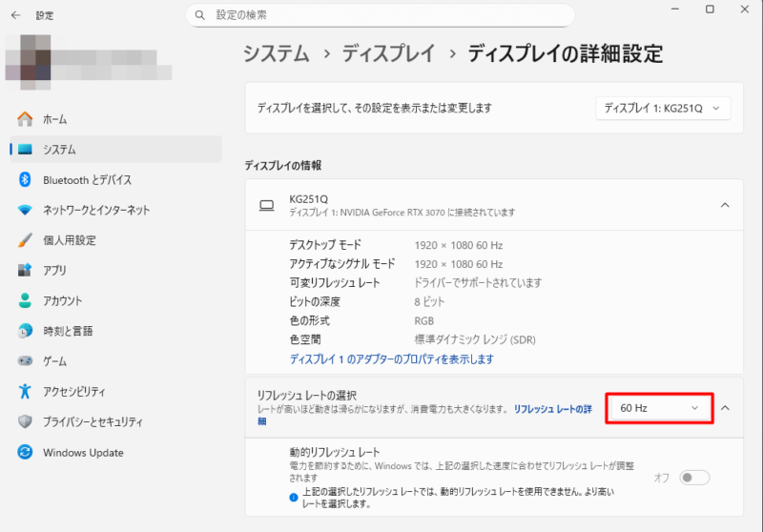Click the back arrow icon
763x532 pixels.
15,15
